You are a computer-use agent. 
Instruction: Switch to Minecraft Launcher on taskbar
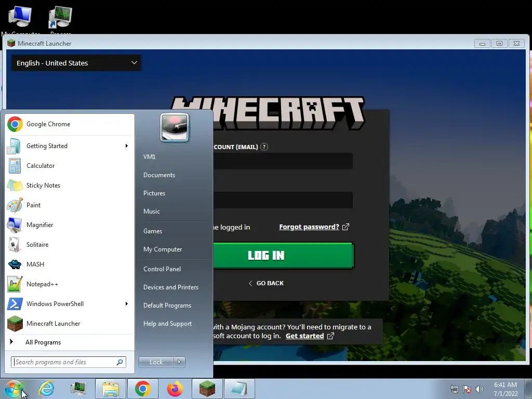pyautogui.click(x=207, y=389)
